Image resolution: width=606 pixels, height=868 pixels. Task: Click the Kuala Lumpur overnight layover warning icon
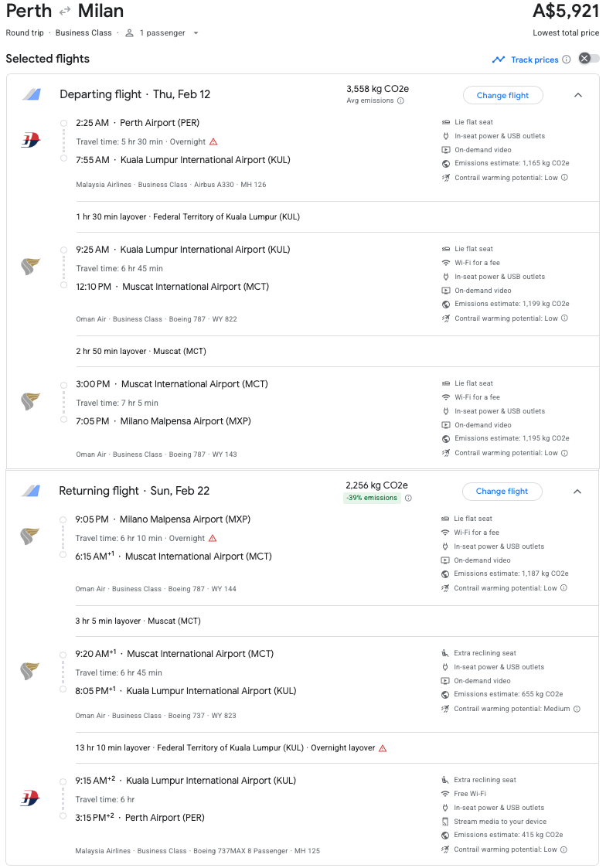point(383,748)
